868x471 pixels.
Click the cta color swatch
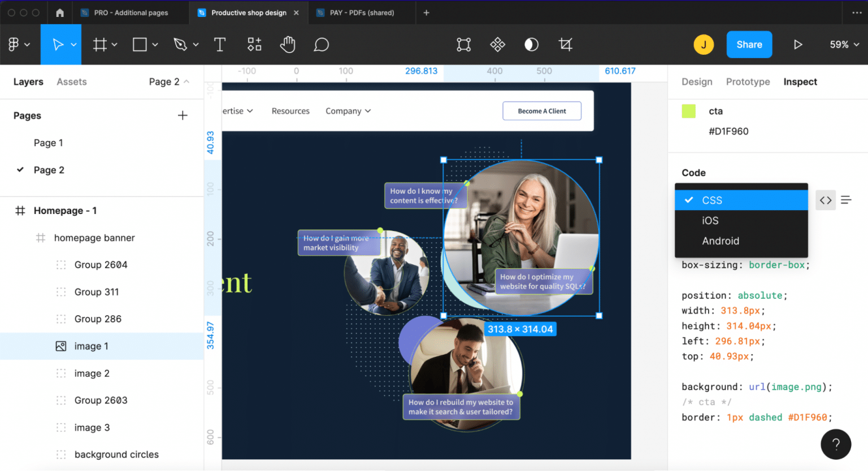coord(688,111)
